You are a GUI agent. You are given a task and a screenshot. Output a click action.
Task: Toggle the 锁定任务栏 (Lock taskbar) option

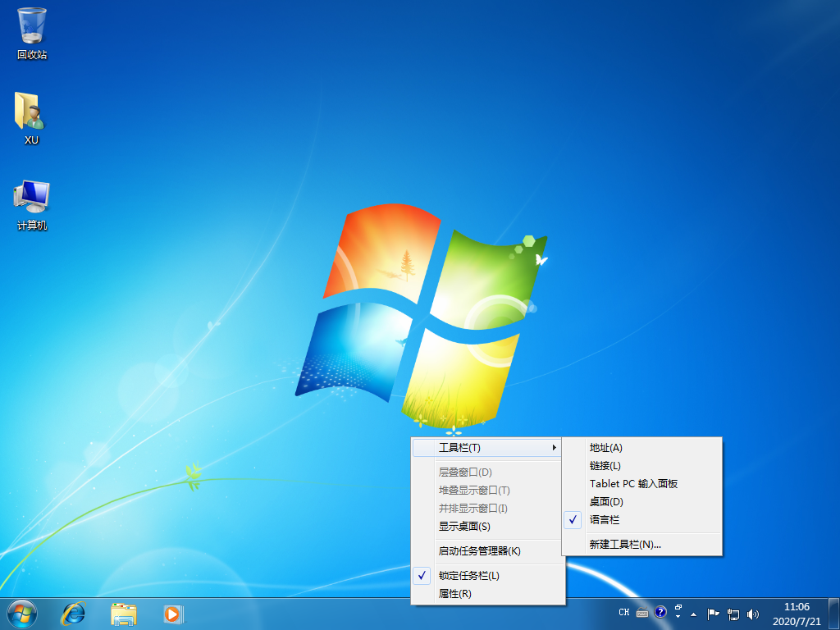pos(469,576)
